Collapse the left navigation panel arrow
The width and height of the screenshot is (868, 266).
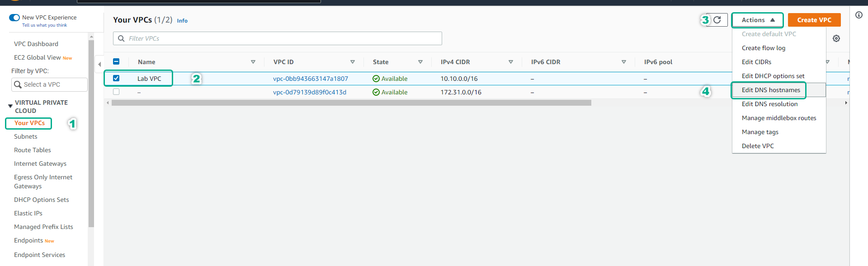click(x=99, y=64)
